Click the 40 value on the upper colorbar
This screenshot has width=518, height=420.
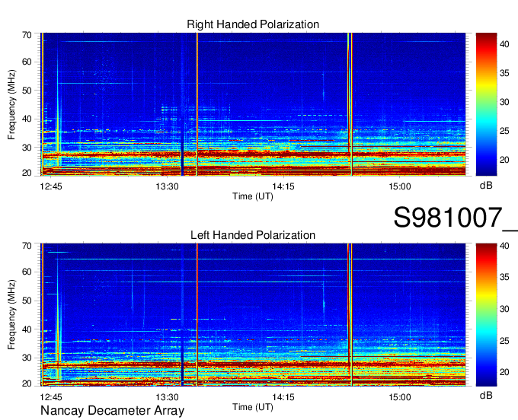(504, 44)
